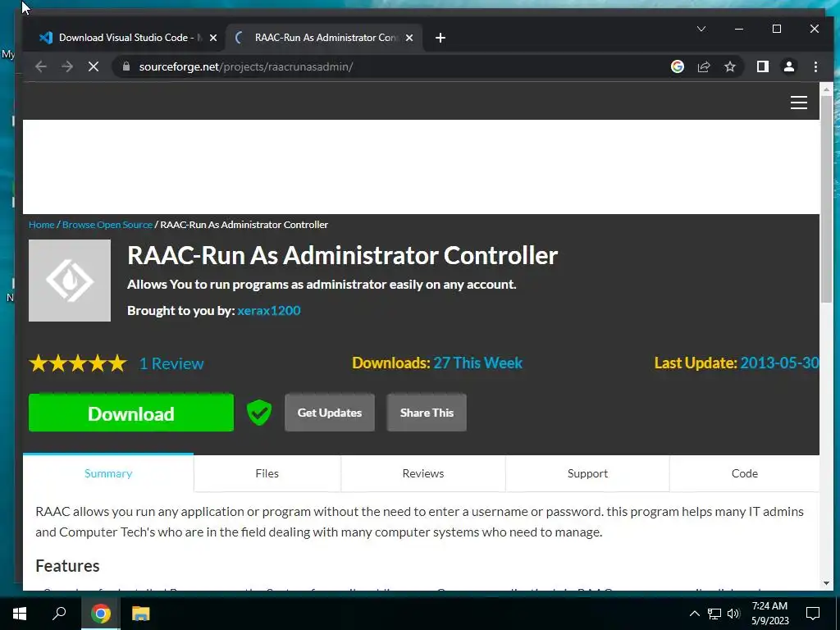The height and width of the screenshot is (630, 840).
Task: Show hidden system tray icons
Action: point(694,614)
